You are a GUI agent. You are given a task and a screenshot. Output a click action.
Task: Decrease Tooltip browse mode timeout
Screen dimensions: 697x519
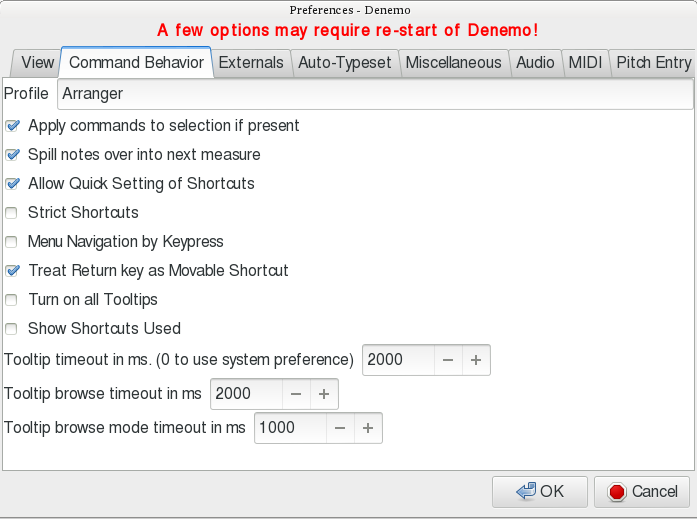(340, 428)
